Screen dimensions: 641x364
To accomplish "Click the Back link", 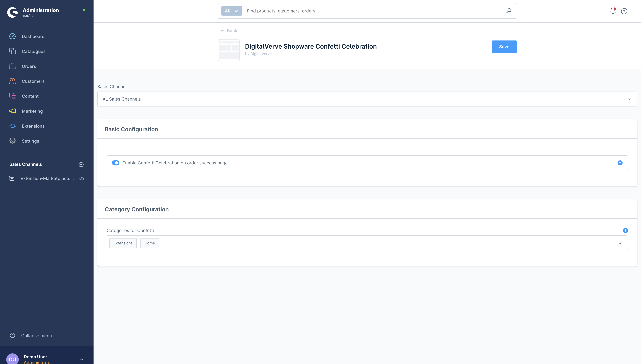I will click(229, 31).
